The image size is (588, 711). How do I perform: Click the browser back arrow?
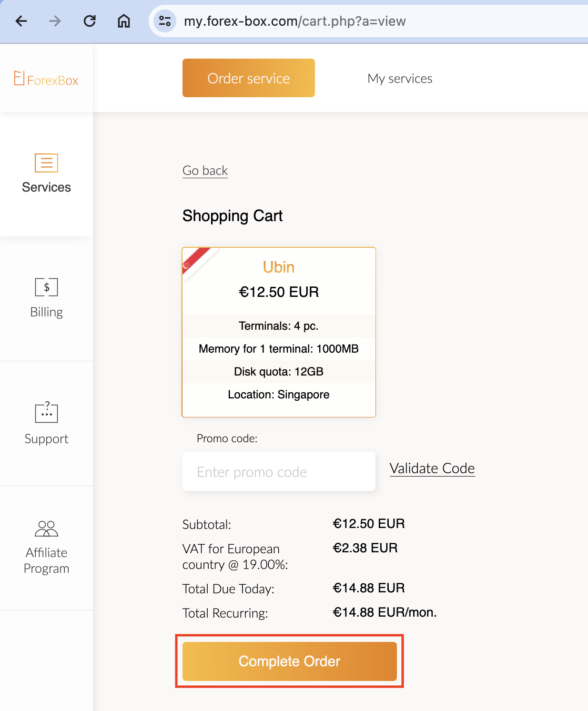21,21
